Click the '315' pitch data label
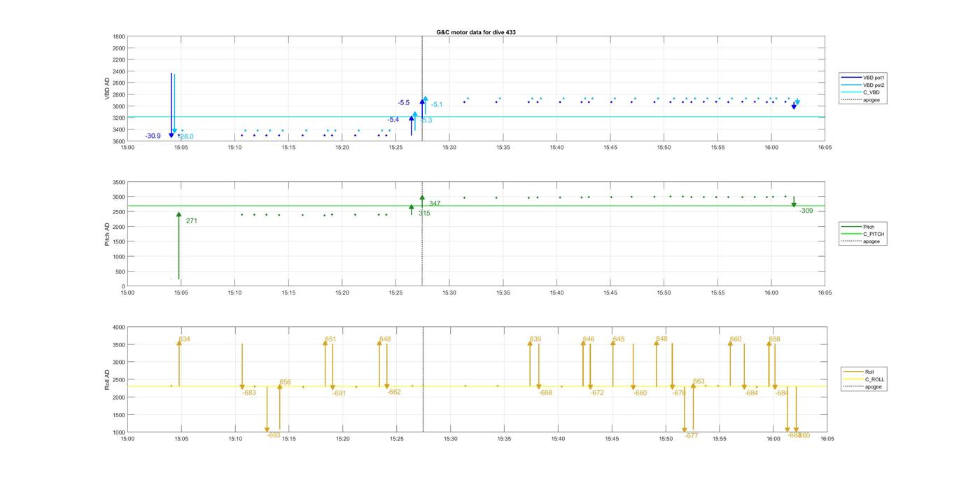 point(424,213)
